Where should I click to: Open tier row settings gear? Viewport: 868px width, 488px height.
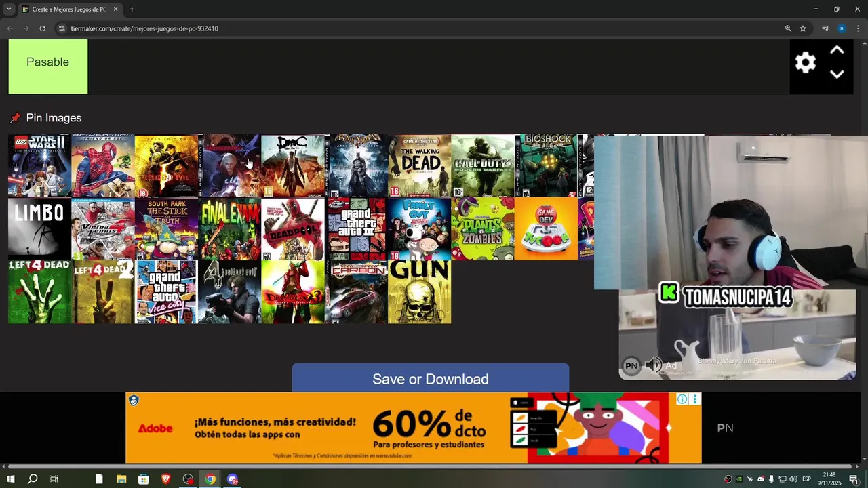coord(805,62)
